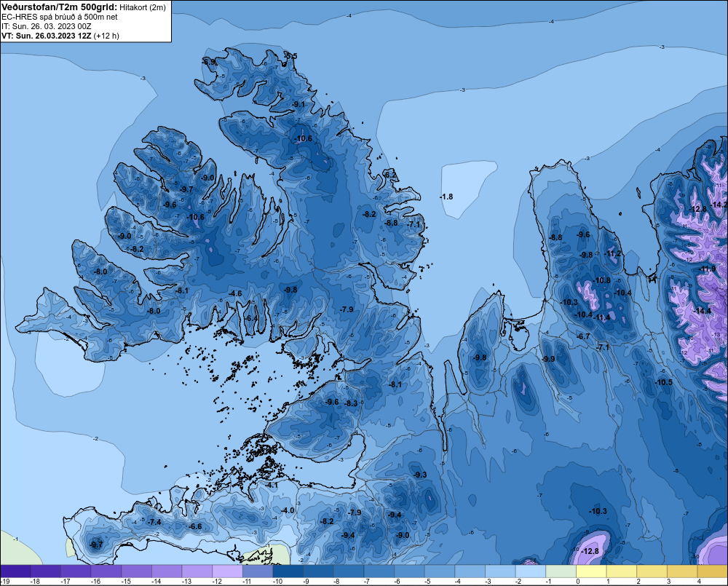
Task: Select the legend swatch between -12 and -11
Action: (x=227, y=571)
